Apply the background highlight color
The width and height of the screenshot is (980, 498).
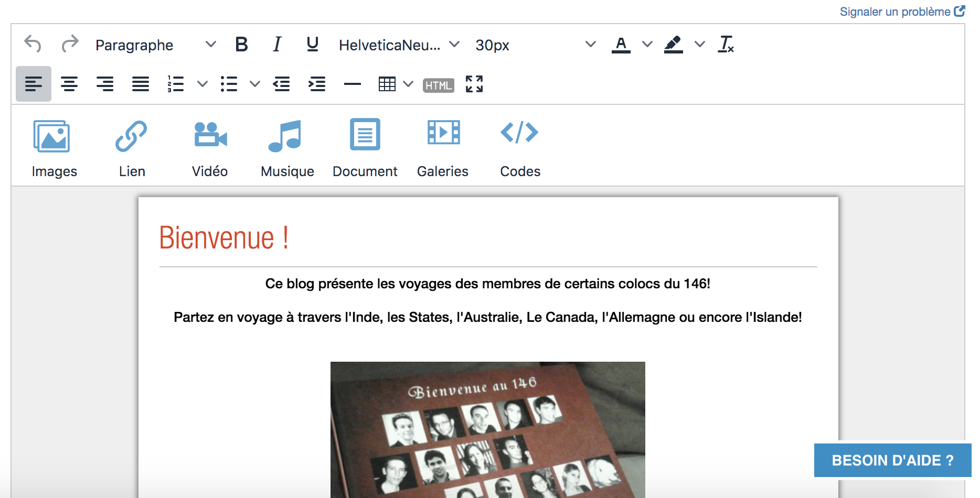tap(674, 45)
